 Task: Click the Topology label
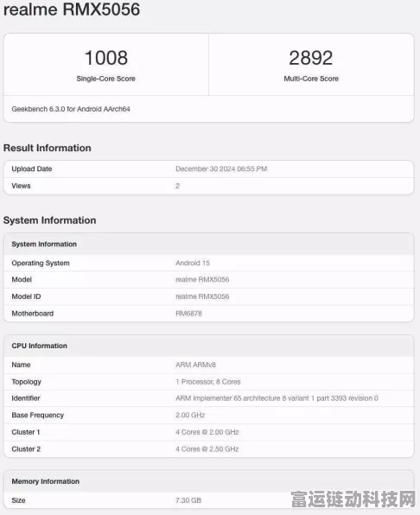click(x=26, y=382)
